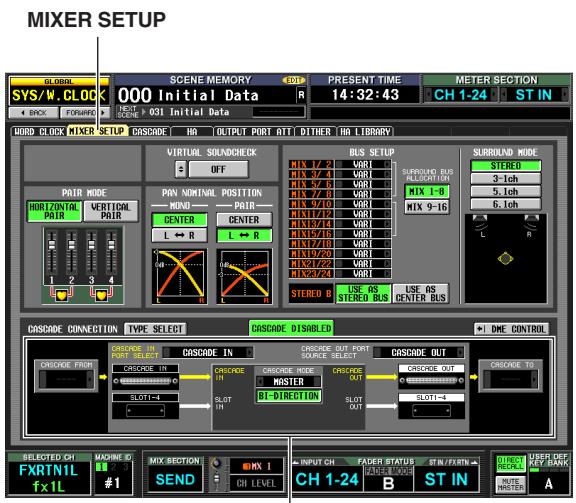Toggle the CASCADE DISABLED button
576x503 pixels.
291,328
